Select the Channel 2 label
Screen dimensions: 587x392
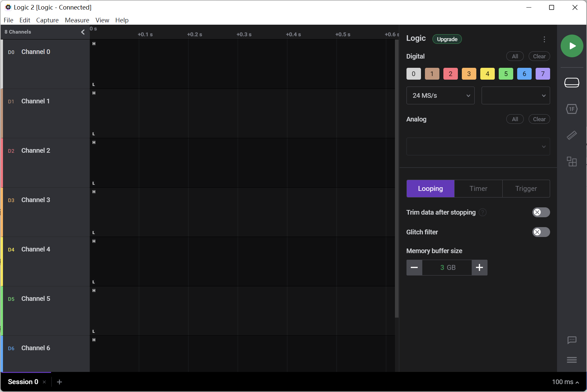click(36, 150)
